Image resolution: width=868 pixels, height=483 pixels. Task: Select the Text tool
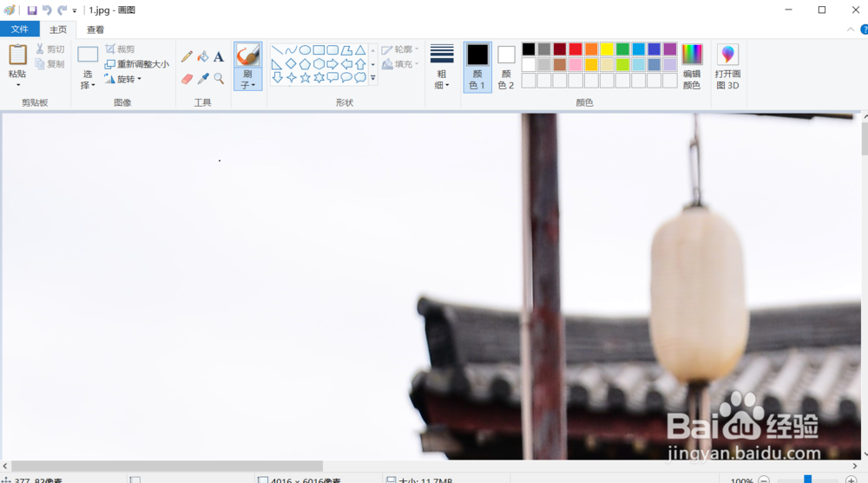219,56
